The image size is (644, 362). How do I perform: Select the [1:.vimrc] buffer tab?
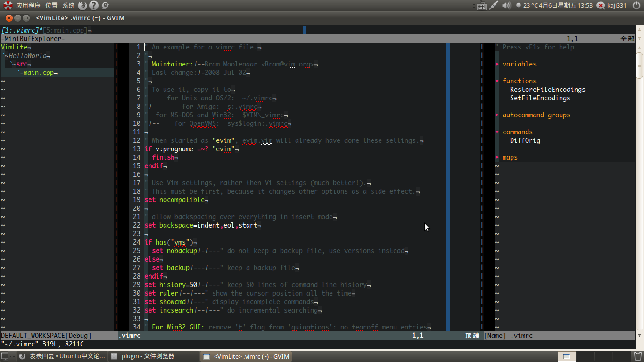point(21,30)
